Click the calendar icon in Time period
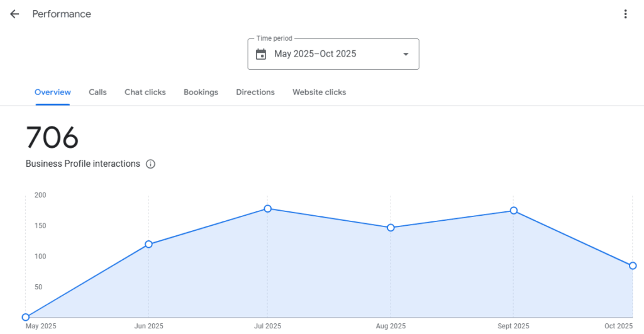This screenshot has width=644, height=334. click(x=261, y=54)
